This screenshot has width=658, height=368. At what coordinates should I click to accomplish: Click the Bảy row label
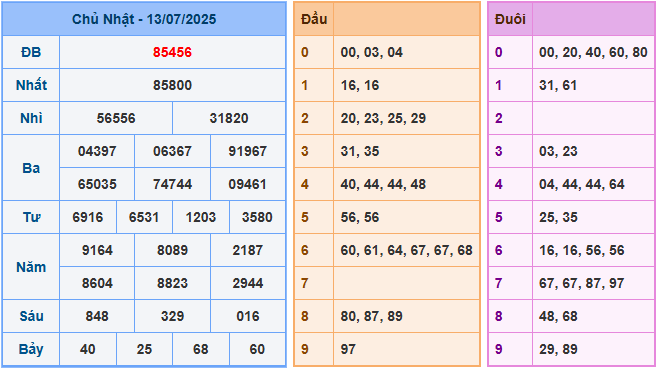(x=31, y=350)
